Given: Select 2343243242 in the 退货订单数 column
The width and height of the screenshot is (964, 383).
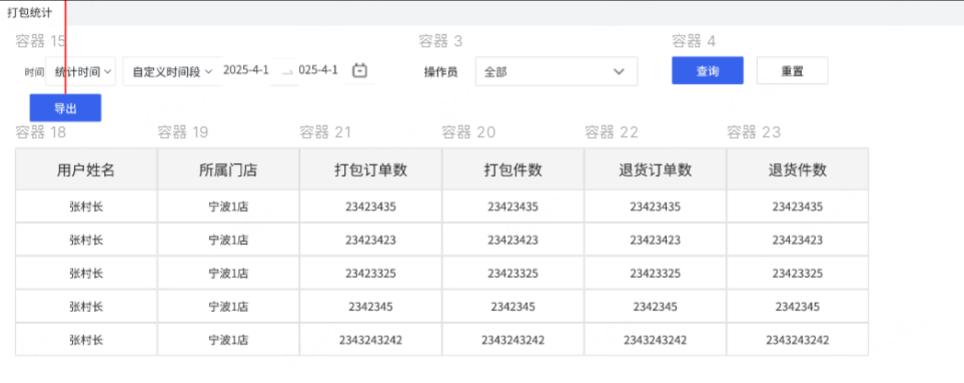Looking at the screenshot, I should tap(655, 339).
